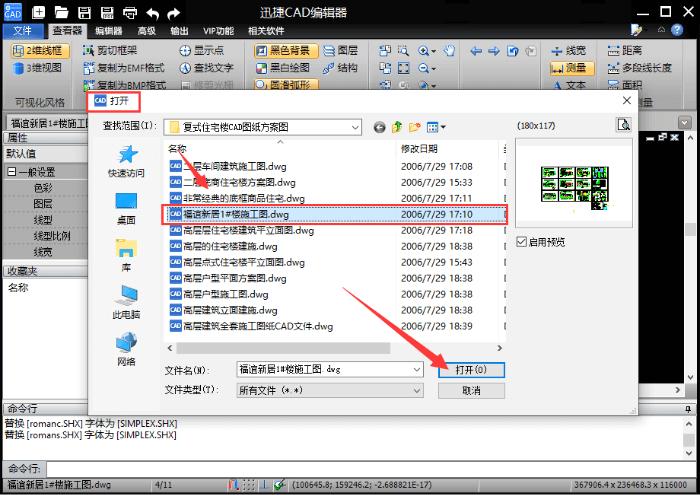Switch to the 编辑器 ribbon tab
The height and width of the screenshot is (495, 700).
pyautogui.click(x=108, y=31)
